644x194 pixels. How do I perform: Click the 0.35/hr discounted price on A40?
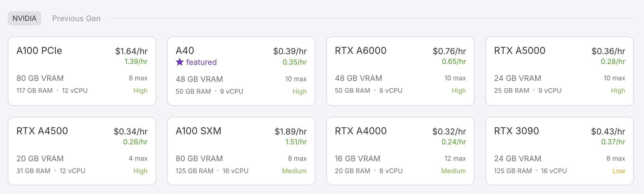[294, 62]
